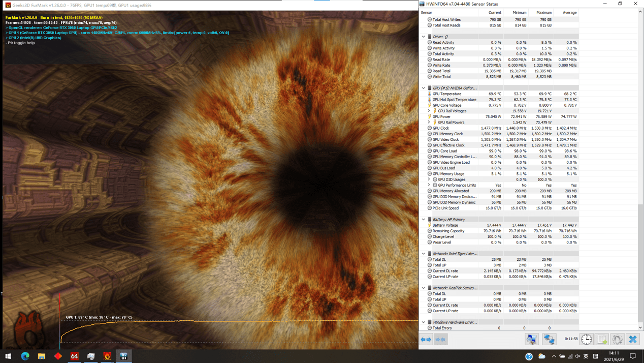This screenshot has width=644, height=363.
Task: Collapse the Drive sensor group
Action: tap(424, 37)
